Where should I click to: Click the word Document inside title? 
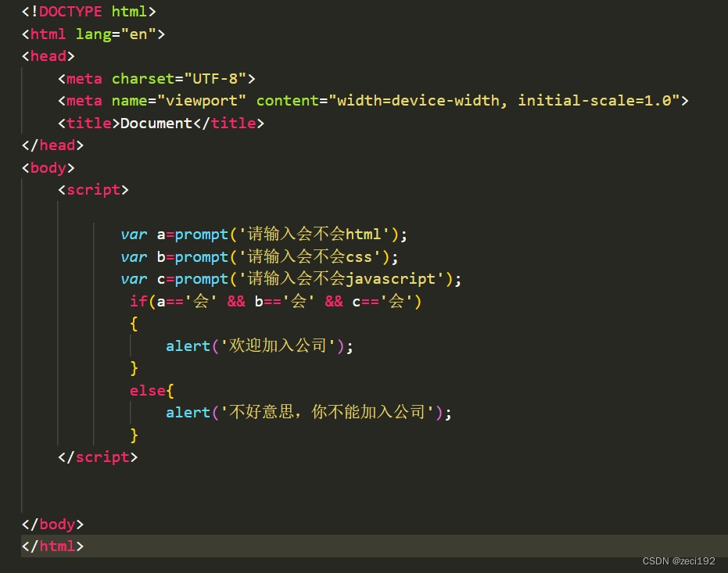(156, 123)
